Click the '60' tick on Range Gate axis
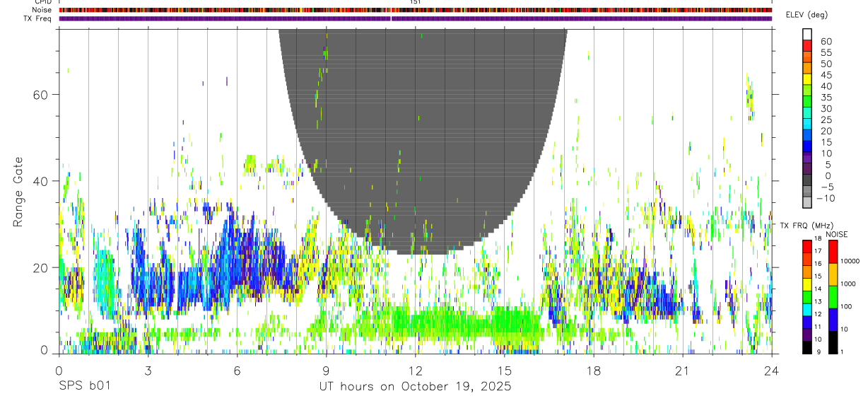868x401 pixels. 39,94
